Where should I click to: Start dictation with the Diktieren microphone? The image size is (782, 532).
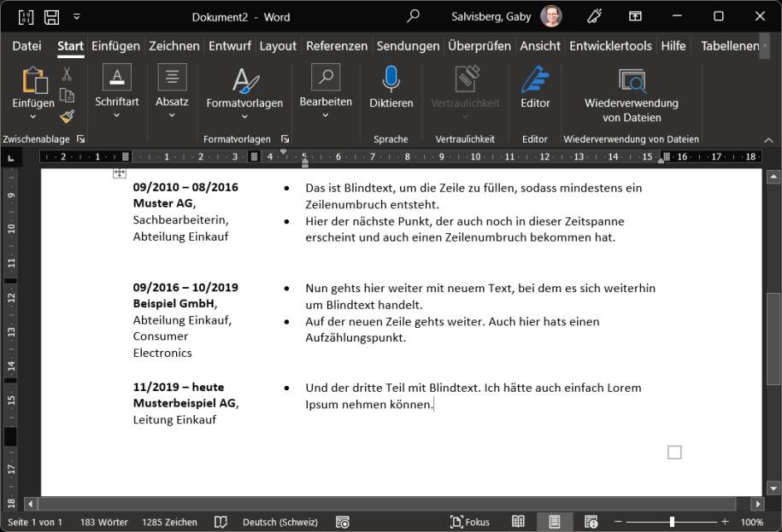(x=391, y=88)
